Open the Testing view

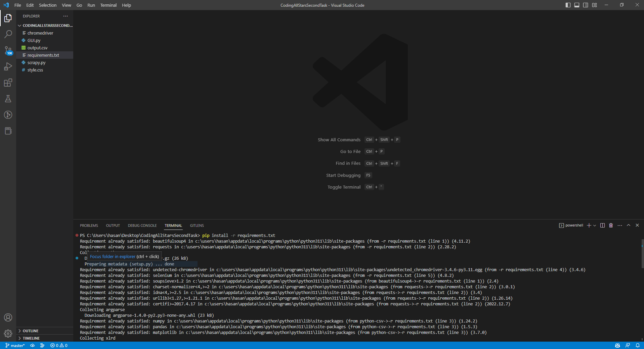(x=8, y=99)
